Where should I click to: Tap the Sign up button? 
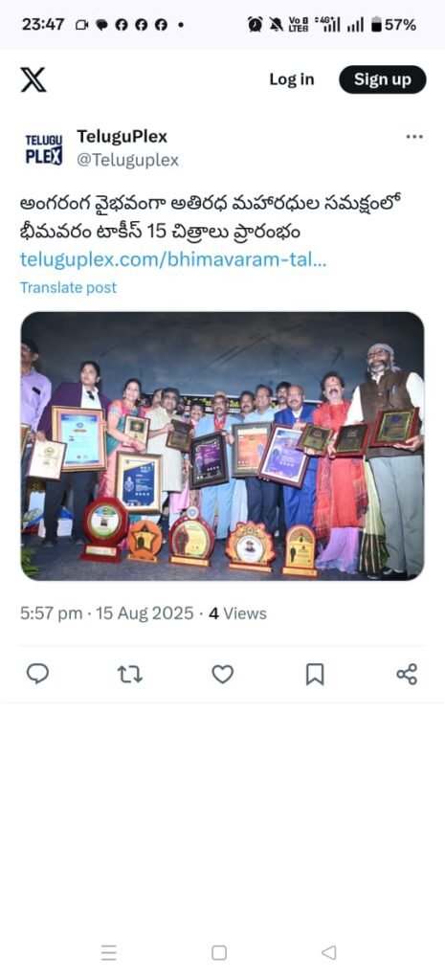[383, 79]
